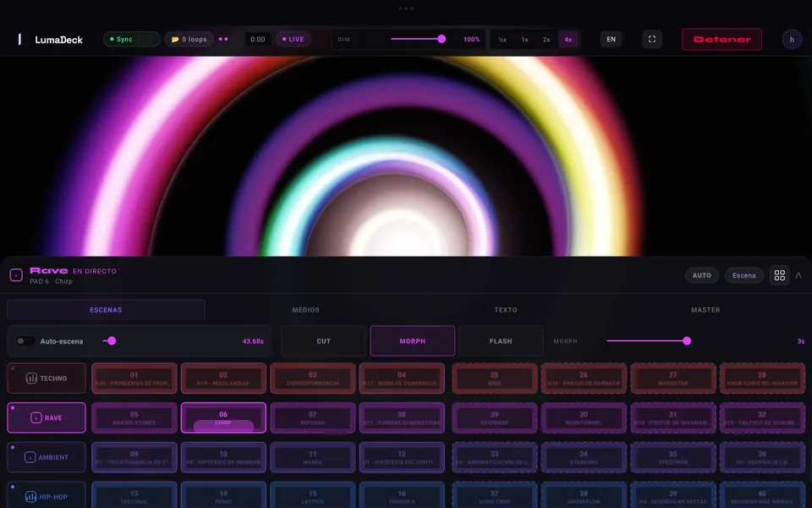Trigger scene pad 26 Óvalos de Harnack
Screen dimensions: 812x508
(x=584, y=378)
